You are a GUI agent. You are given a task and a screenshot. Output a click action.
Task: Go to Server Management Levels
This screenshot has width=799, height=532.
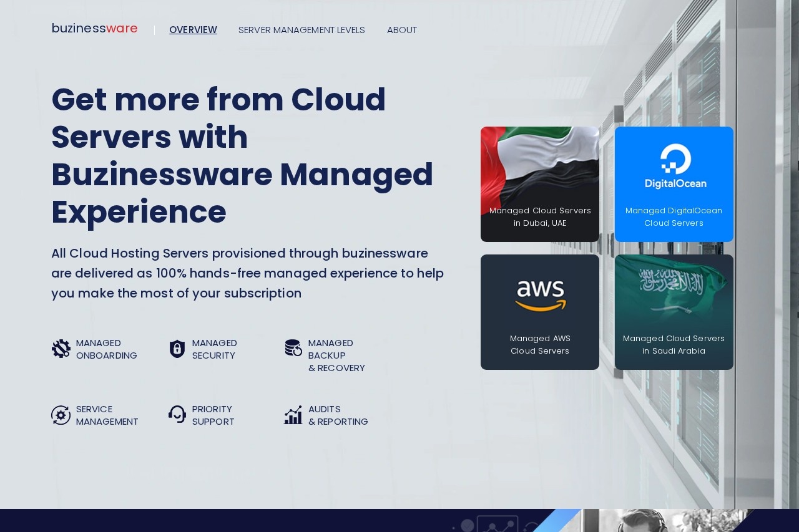pos(301,30)
